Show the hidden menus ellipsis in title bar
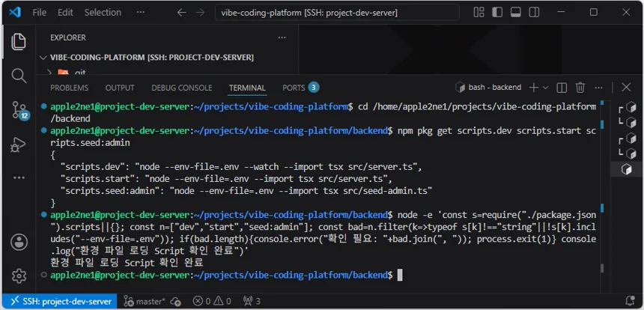The image size is (644, 310). tap(141, 13)
